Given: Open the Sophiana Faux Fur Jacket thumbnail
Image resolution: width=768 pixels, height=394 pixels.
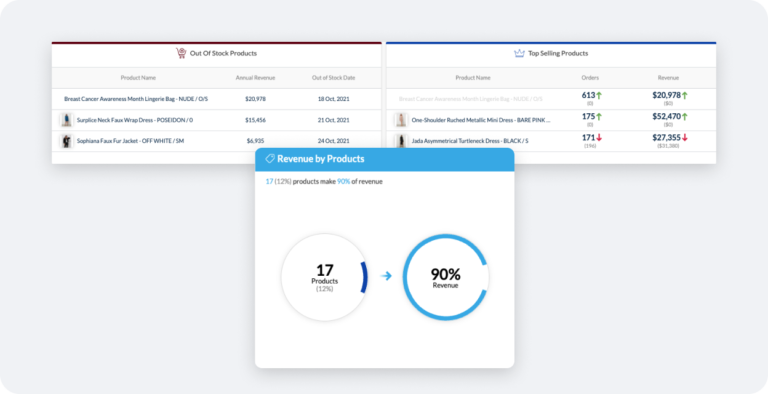Looking at the screenshot, I should 67,141.
